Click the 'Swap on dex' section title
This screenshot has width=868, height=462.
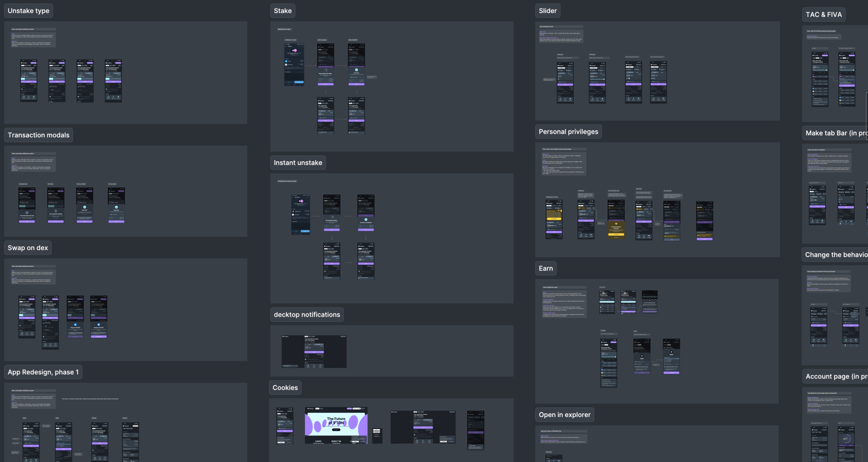(x=28, y=248)
